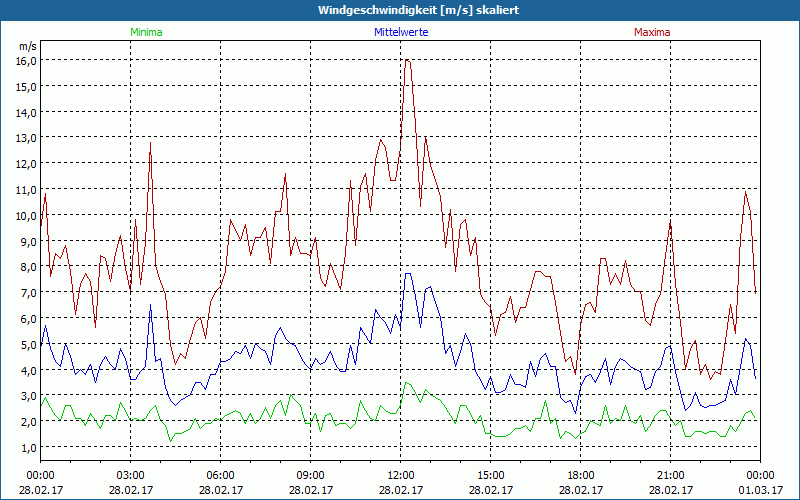Click the Mittelwerte legend label

pos(401,32)
